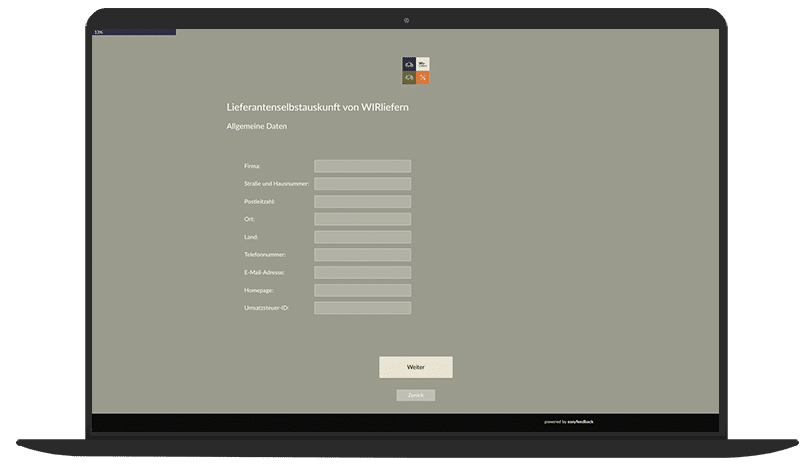Click the olive green tile in the logo
This screenshot has width=806, height=470.
(x=409, y=78)
